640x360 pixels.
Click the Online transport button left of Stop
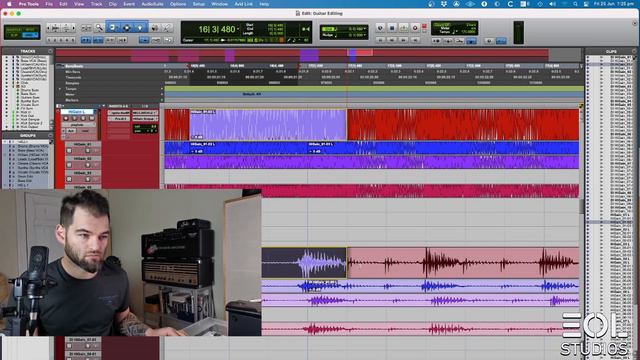(x=380, y=28)
